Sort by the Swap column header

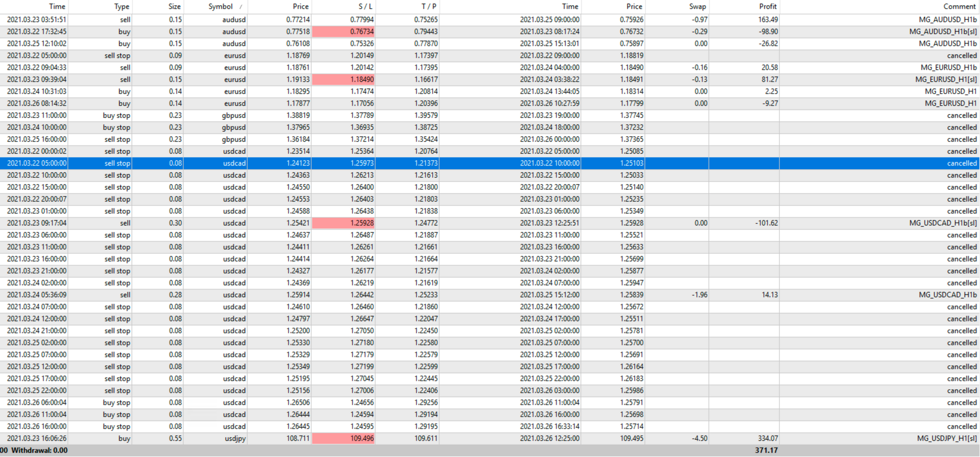[x=698, y=6]
